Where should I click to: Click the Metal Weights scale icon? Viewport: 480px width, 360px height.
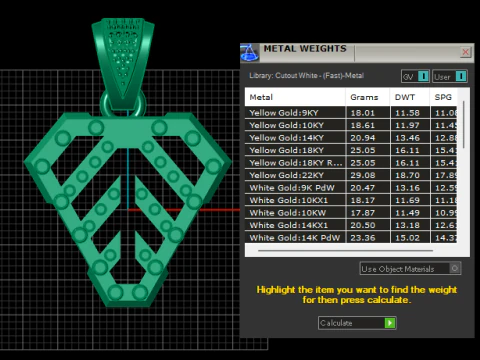tap(249, 53)
